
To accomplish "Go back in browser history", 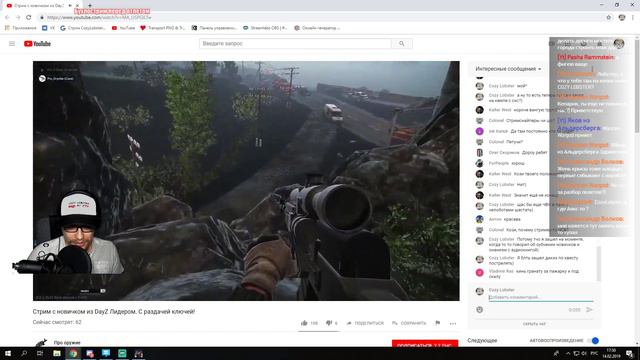I will coord(7,18).
